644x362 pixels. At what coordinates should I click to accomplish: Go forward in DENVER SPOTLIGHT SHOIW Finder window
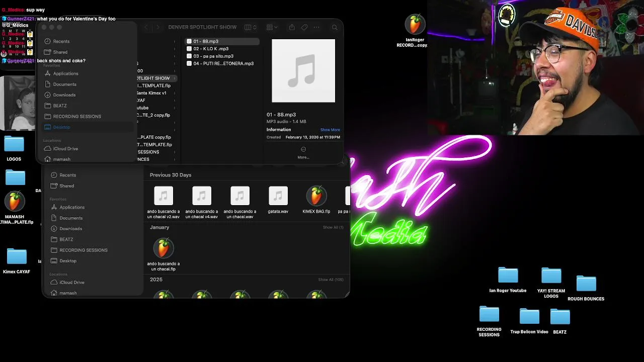[x=157, y=27]
